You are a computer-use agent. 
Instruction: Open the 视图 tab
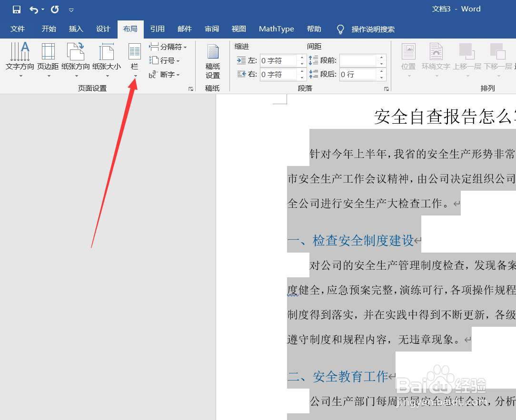(x=238, y=29)
